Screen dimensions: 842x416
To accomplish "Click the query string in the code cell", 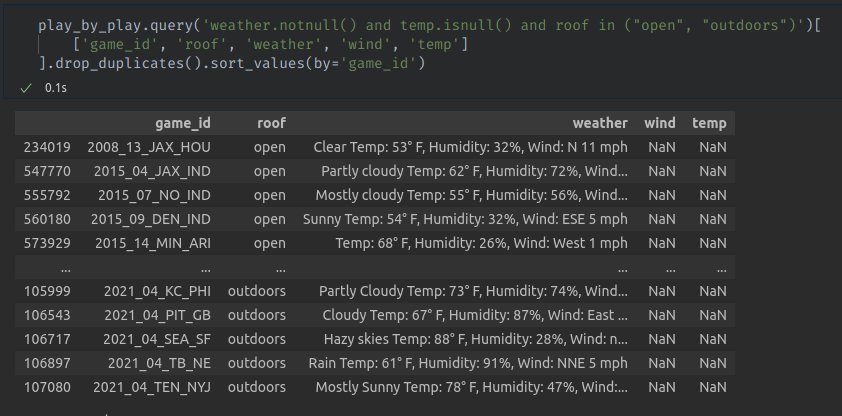I will point(504,25).
